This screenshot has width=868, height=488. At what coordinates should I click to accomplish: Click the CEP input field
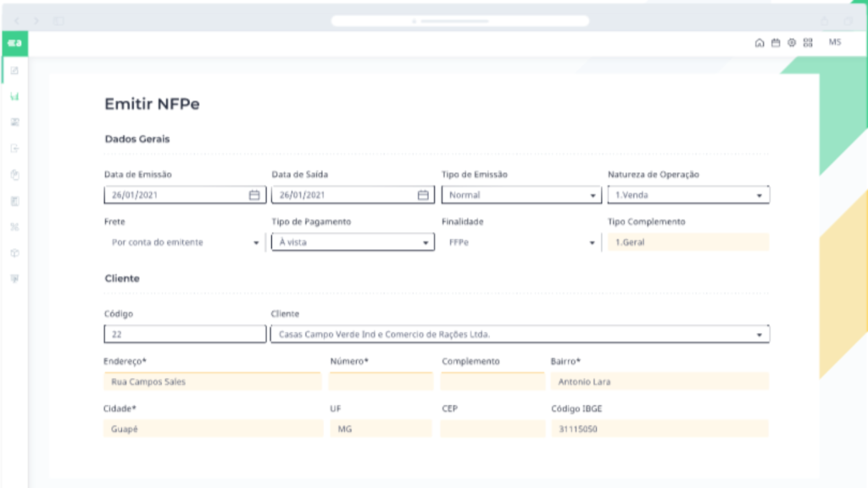492,430
